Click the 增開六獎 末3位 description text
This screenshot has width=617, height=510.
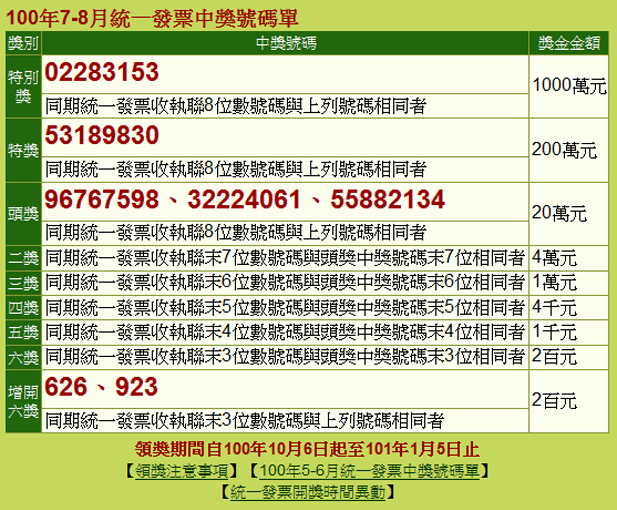[244, 421]
